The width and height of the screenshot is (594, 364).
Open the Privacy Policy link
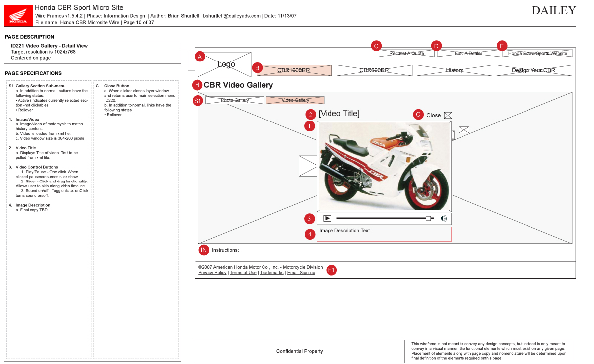tap(212, 273)
